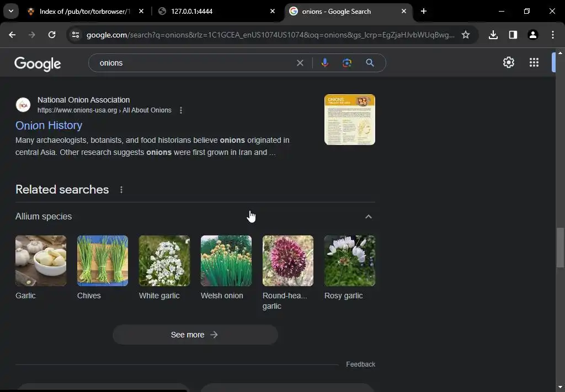Send Feedback on related searches
The width and height of the screenshot is (565, 392).
(x=361, y=364)
